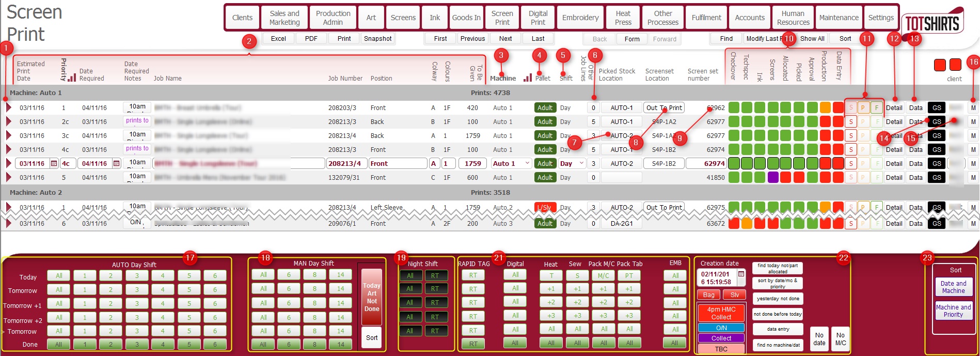Image resolution: width=980 pixels, height=356 pixels.
Task: Open the Date Required calendar picker
Action: [x=116, y=164]
